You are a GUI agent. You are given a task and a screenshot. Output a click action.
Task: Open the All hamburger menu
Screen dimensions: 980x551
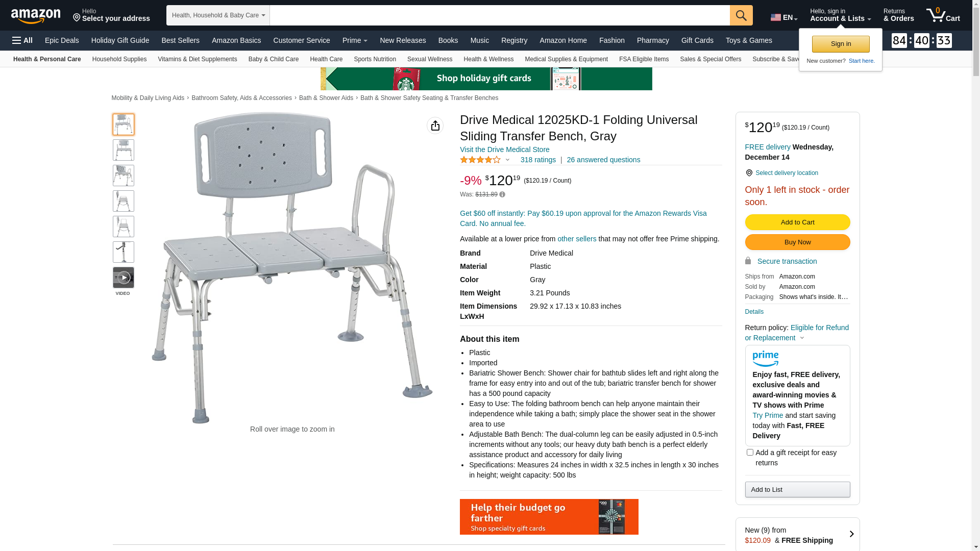[22, 40]
